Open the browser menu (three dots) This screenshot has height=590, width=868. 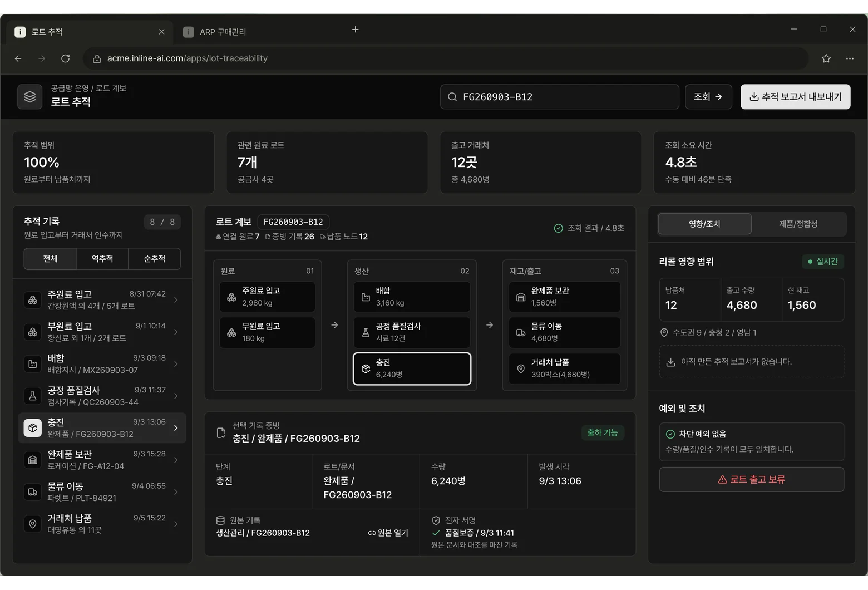(x=850, y=58)
